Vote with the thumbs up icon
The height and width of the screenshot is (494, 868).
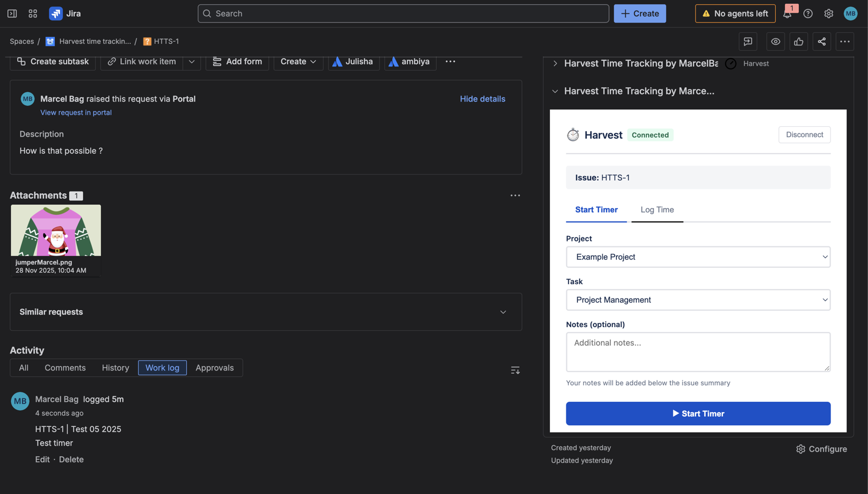pyautogui.click(x=799, y=42)
